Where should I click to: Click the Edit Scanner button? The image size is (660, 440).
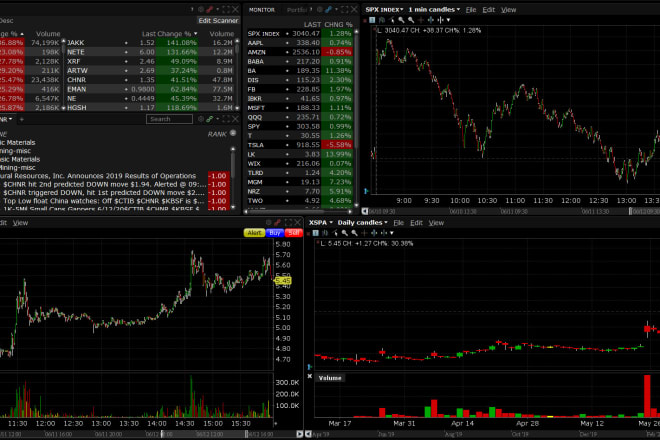[218, 20]
